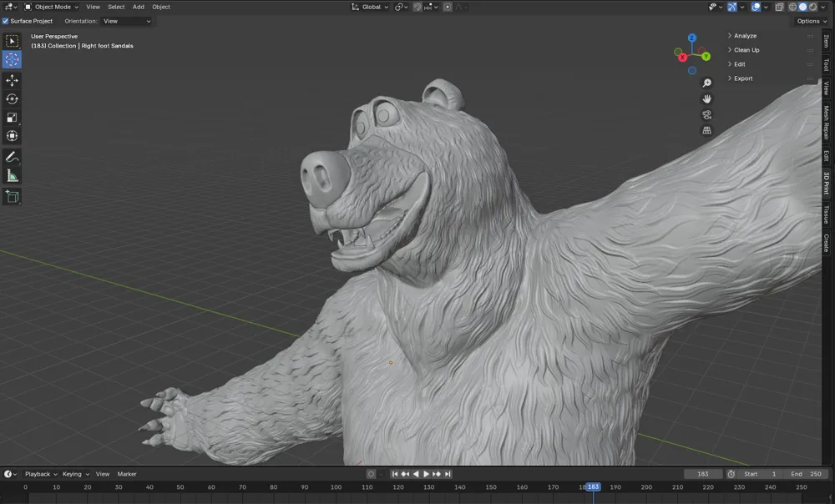The width and height of the screenshot is (835, 504).
Task: Click the blue Z axis gizmo ball
Action: 691,38
